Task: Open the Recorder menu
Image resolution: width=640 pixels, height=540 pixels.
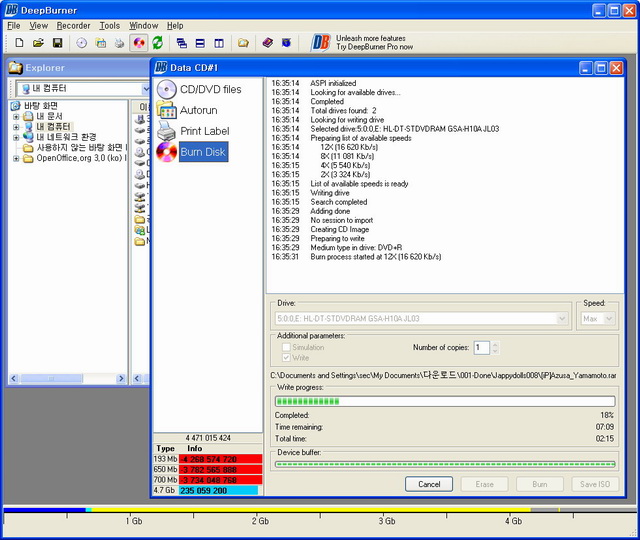Action: (x=73, y=26)
